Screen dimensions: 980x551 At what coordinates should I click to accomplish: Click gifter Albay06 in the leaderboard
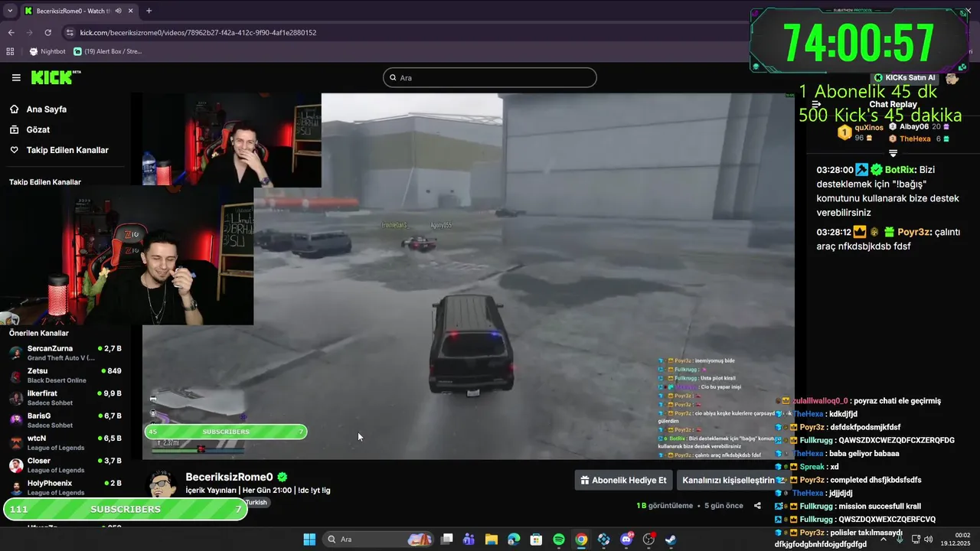(x=913, y=127)
